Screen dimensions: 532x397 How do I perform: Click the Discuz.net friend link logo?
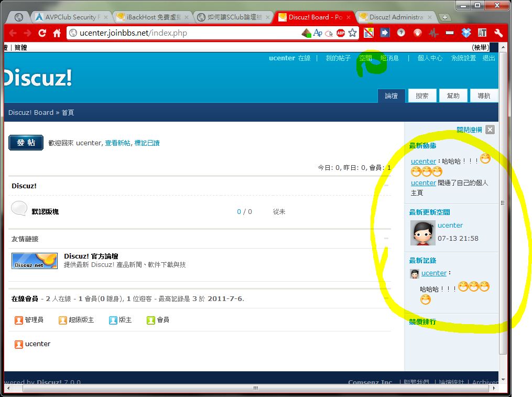tap(35, 261)
